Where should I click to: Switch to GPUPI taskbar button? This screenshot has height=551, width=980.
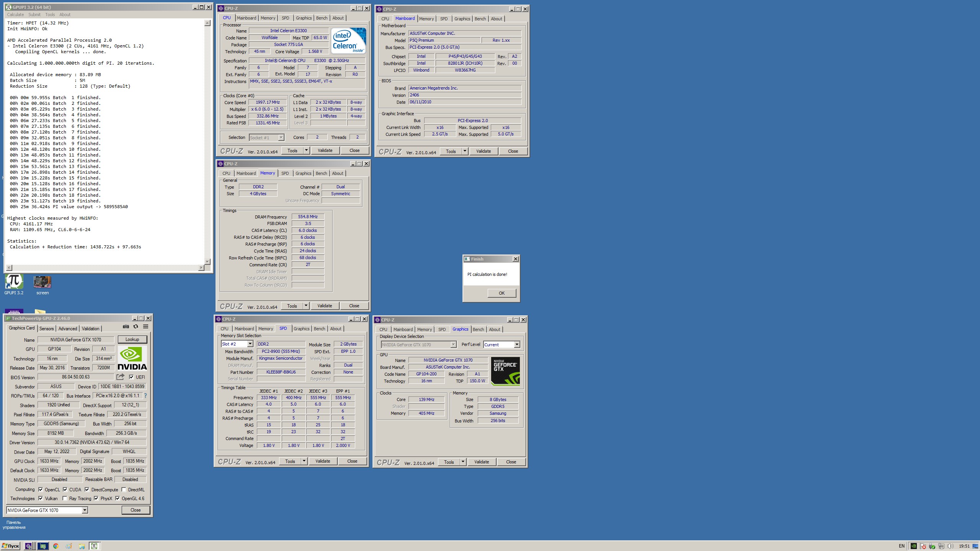point(94,546)
